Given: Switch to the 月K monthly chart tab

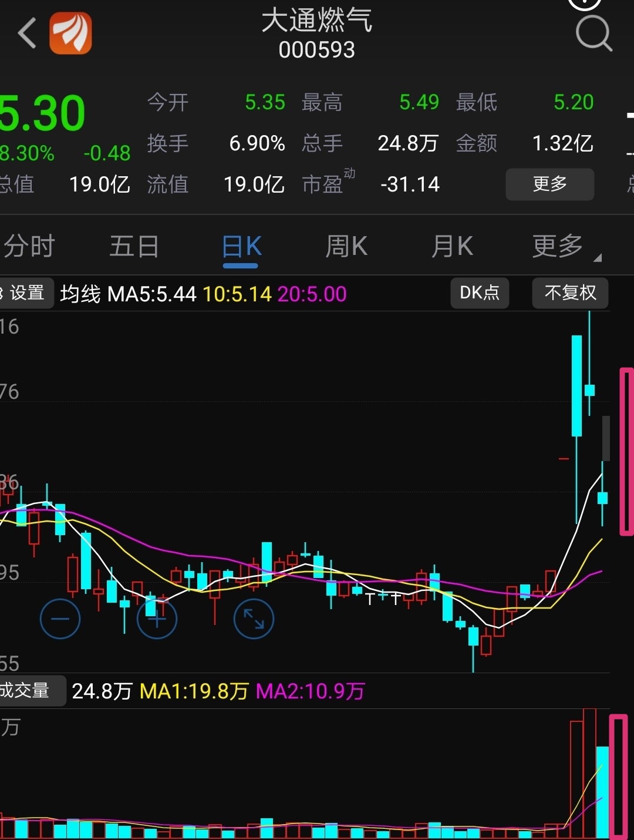Looking at the screenshot, I should click(452, 246).
